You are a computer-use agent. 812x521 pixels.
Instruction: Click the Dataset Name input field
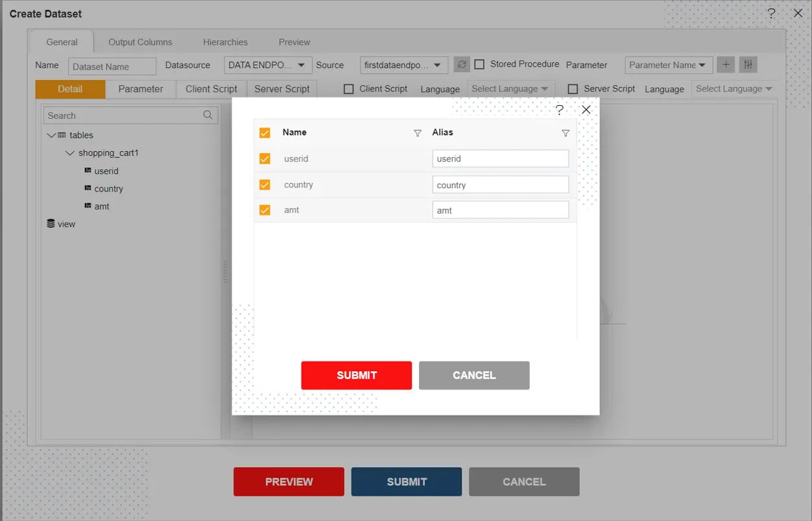click(x=112, y=66)
